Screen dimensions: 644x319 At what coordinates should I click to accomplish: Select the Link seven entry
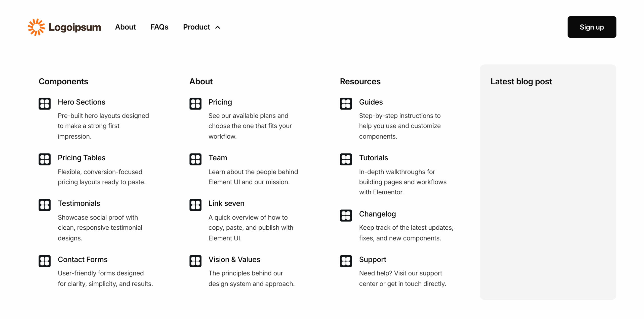(x=226, y=203)
